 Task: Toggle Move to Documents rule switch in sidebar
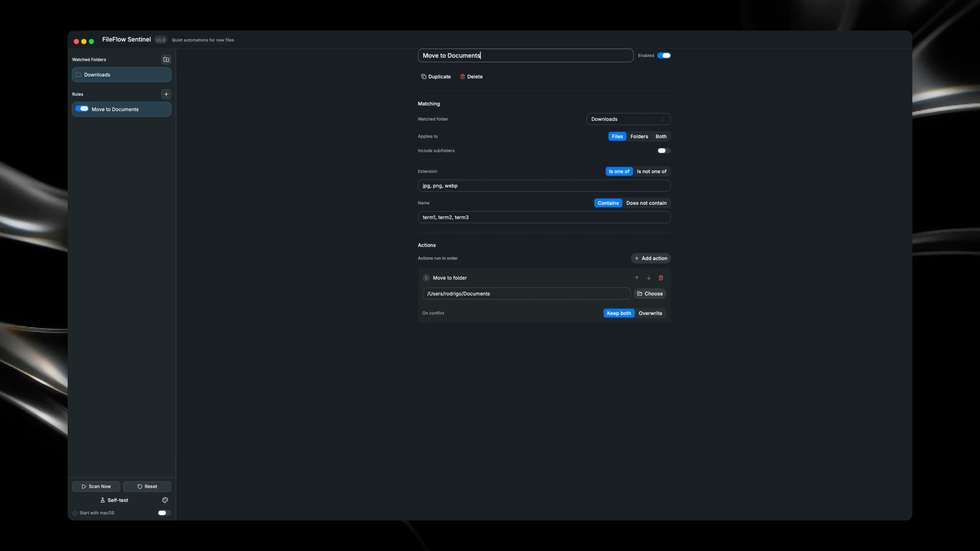[x=82, y=109]
